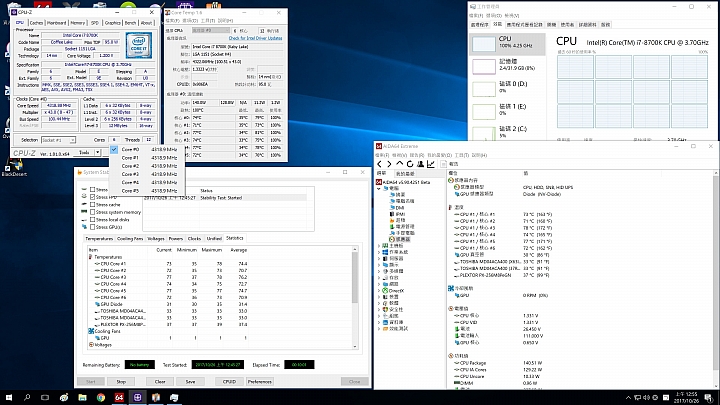Screen dimensions: 720x405
Task: Open AIDA64 user icon in toolbar
Action: tap(420, 164)
